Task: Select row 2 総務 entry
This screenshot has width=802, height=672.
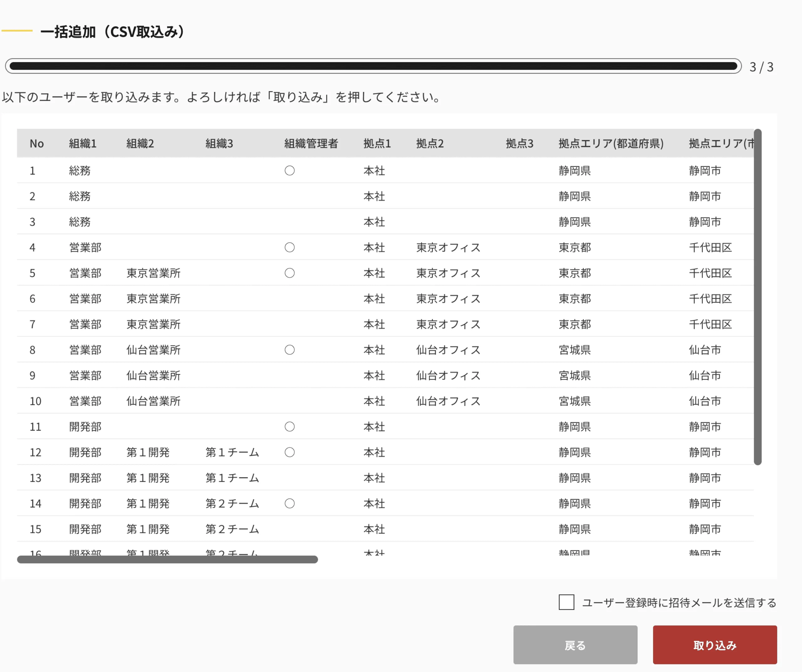Action: tap(80, 197)
